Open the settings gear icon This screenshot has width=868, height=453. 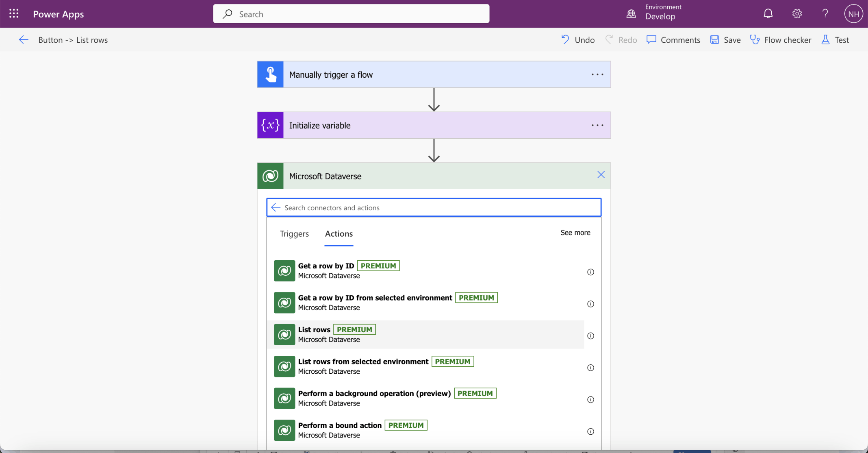point(796,14)
